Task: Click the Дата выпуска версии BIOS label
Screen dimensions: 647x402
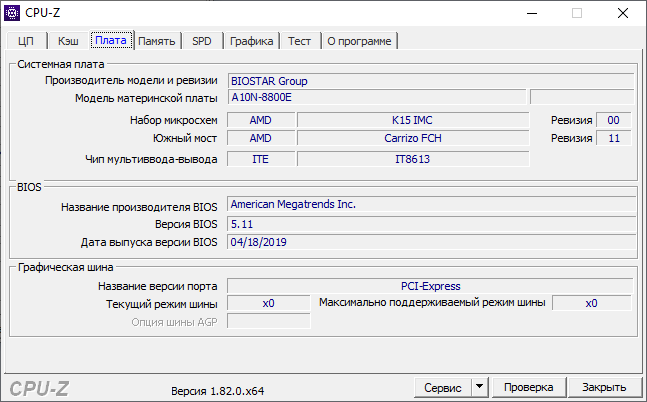Action: 149,242
